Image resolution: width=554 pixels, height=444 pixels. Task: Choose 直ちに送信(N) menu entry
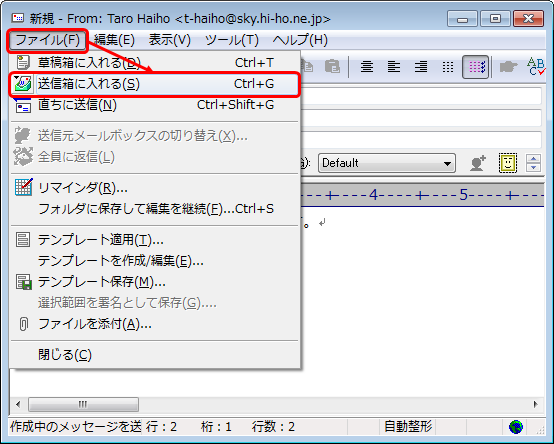point(154,105)
